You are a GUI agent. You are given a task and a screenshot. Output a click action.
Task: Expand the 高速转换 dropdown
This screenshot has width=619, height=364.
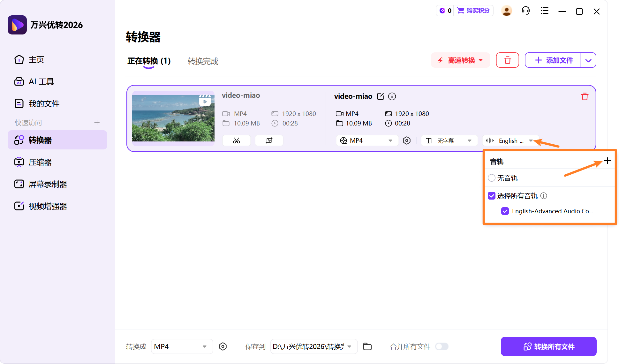[460, 60]
